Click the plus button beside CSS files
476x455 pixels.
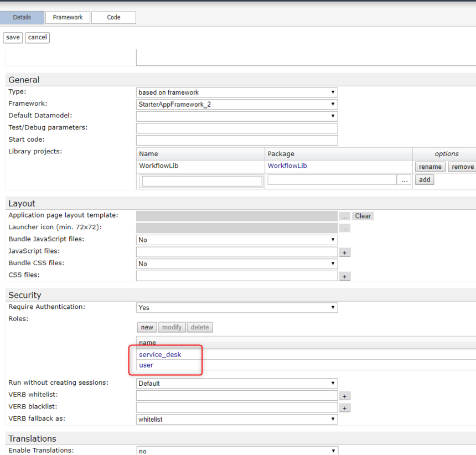click(x=344, y=276)
